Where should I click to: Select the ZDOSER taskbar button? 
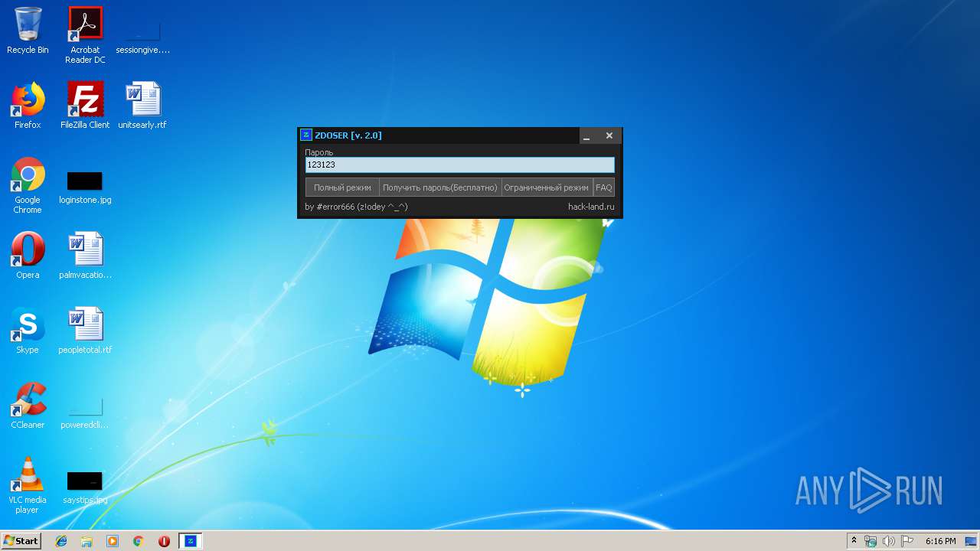(191, 541)
